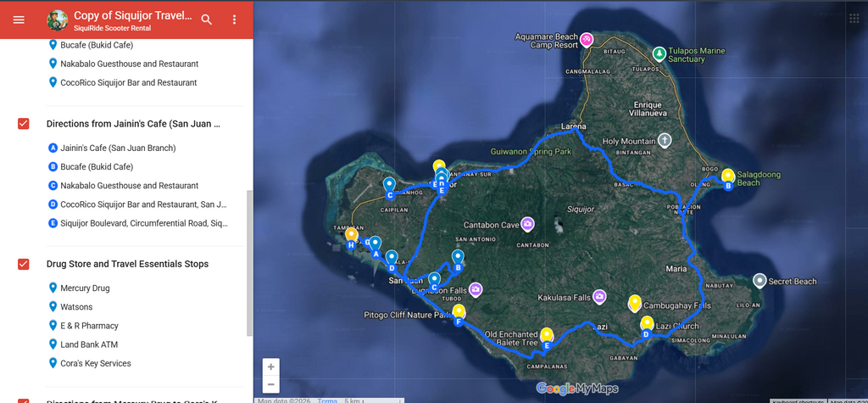Click Tulapos Marine Sanctuary green tree marker
The image size is (868, 403).
click(x=659, y=53)
